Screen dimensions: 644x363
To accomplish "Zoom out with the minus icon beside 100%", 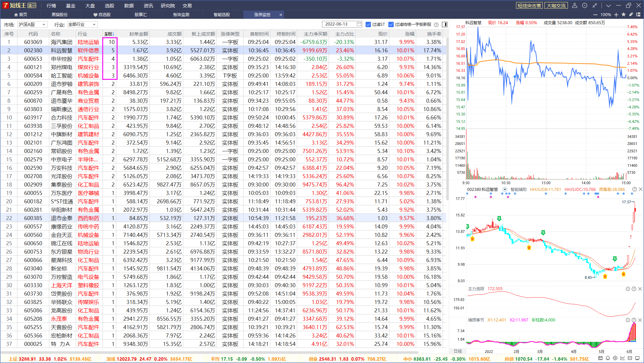I will [x=595, y=15].
